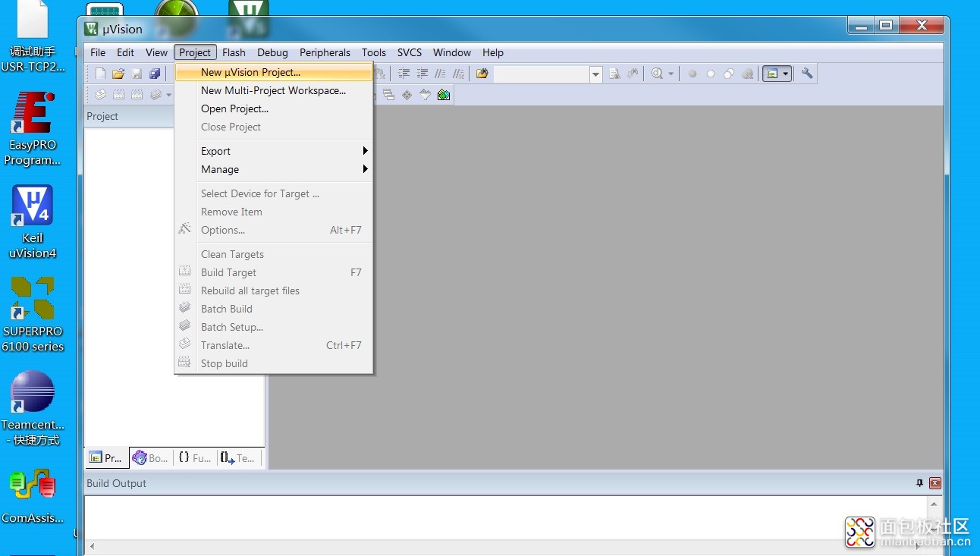
Task: Click the Save All toolbar icon
Action: point(155,74)
